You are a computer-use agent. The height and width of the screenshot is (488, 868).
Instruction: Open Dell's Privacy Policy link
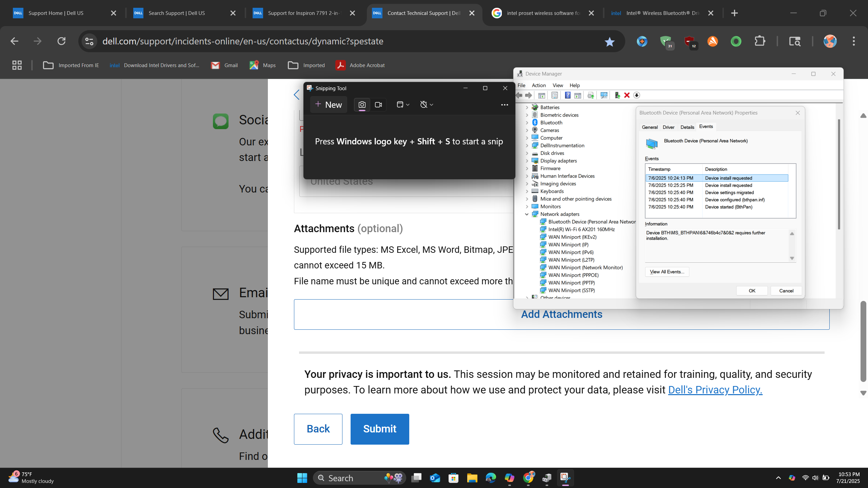tap(715, 390)
